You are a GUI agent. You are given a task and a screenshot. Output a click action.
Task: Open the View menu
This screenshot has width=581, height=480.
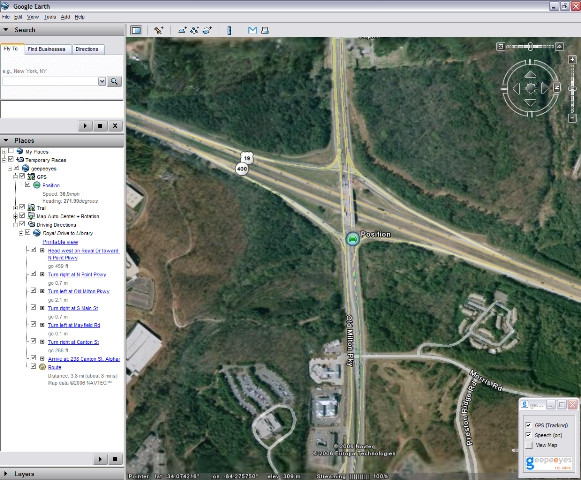[x=33, y=17]
